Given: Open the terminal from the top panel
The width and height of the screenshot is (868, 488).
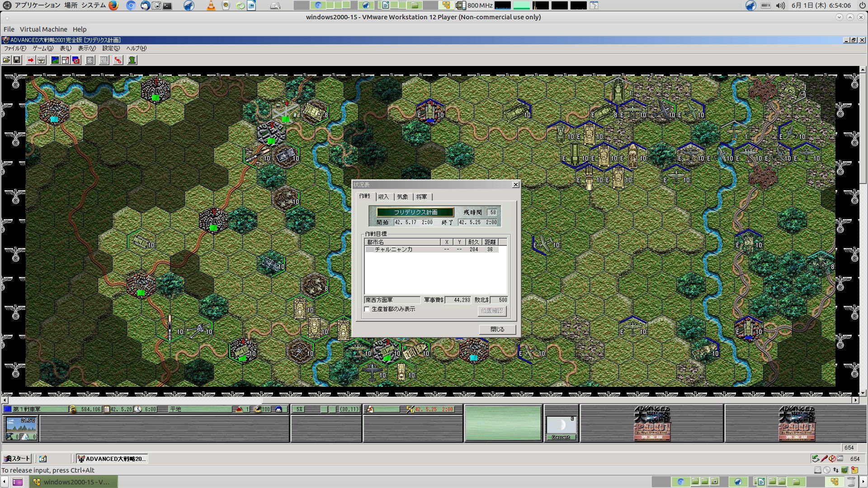Looking at the screenshot, I should tap(167, 5).
